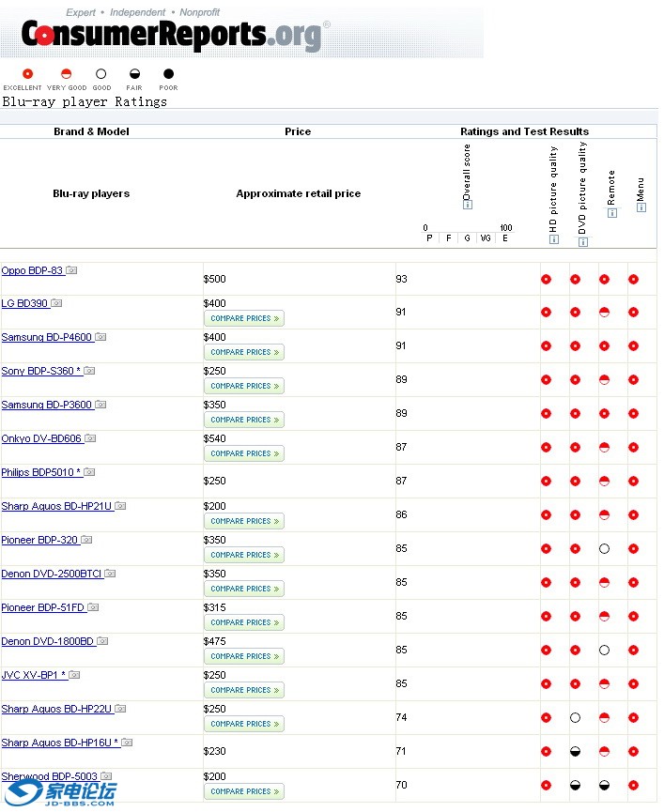Click the Pioneer BDP-320 Remote rating circle
The width and height of the screenshot is (664, 812).
[604, 549]
